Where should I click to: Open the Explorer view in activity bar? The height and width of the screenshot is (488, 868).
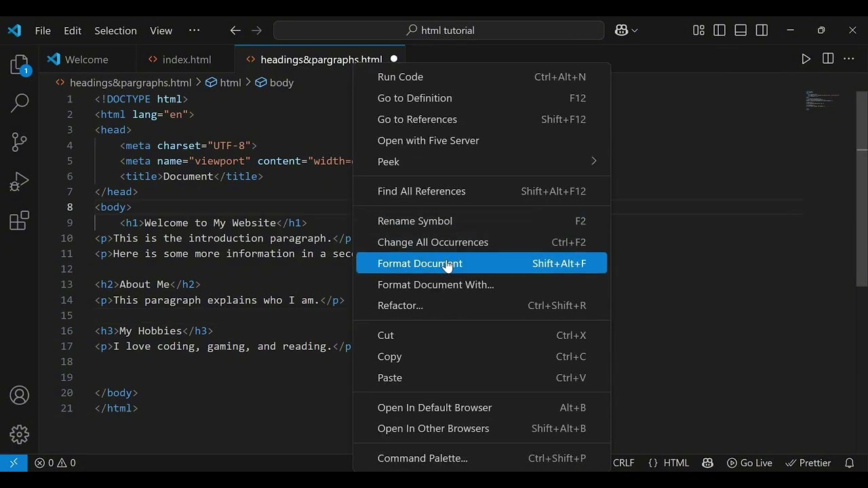point(20,66)
